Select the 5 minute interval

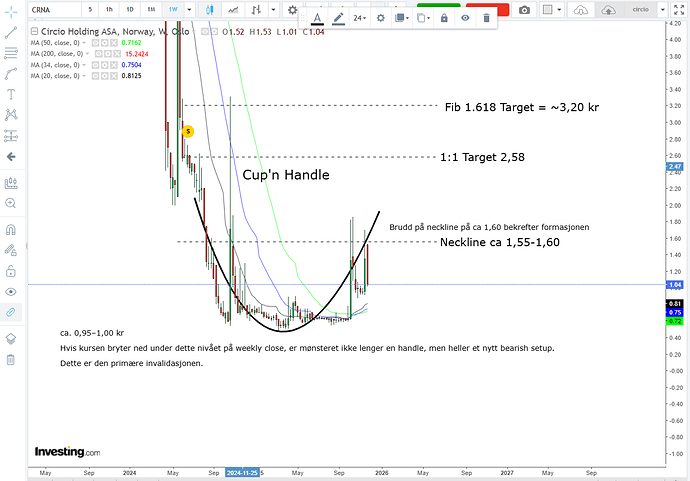(90, 10)
